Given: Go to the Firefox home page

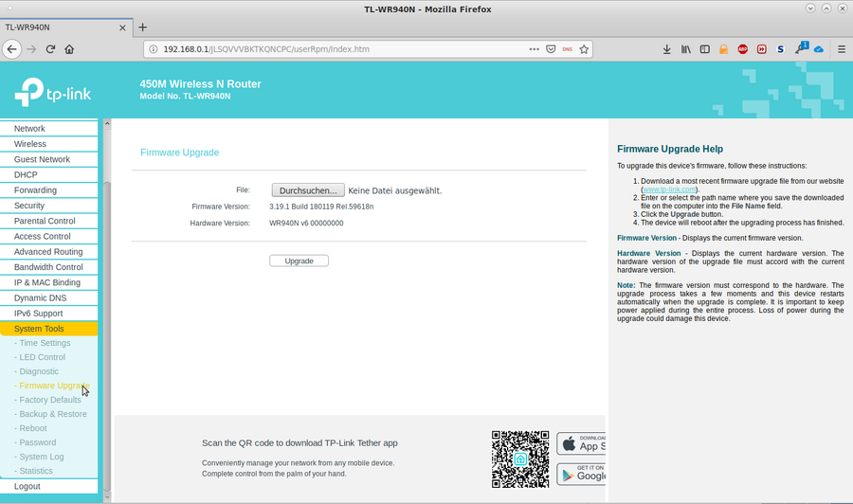Looking at the screenshot, I should [x=69, y=49].
